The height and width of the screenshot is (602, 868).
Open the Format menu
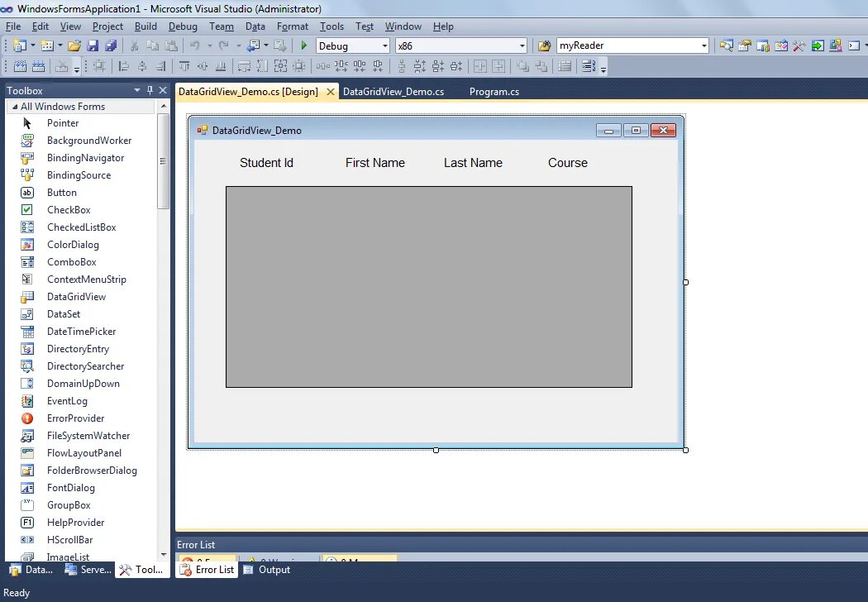(x=293, y=26)
